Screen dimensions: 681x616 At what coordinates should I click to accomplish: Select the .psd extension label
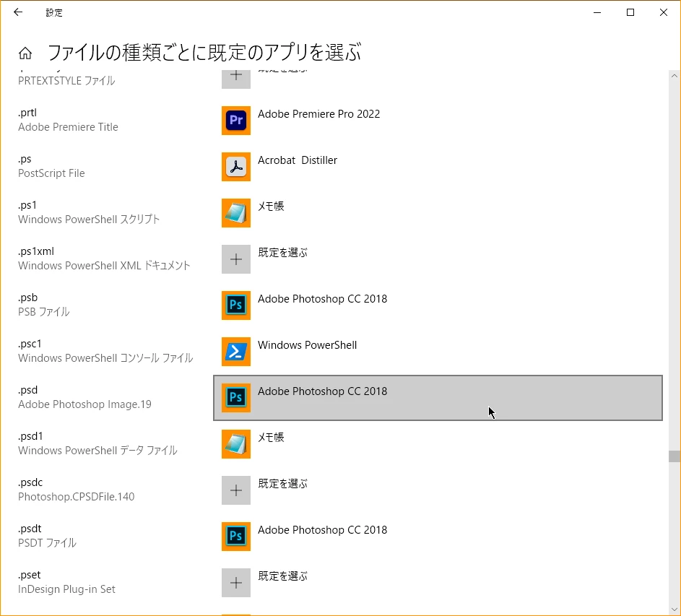click(27, 390)
